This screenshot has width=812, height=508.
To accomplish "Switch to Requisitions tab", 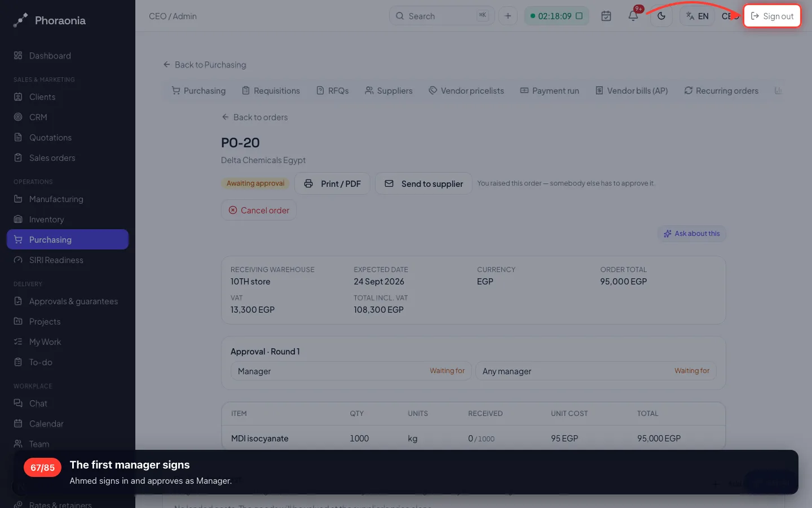I will [x=271, y=91].
